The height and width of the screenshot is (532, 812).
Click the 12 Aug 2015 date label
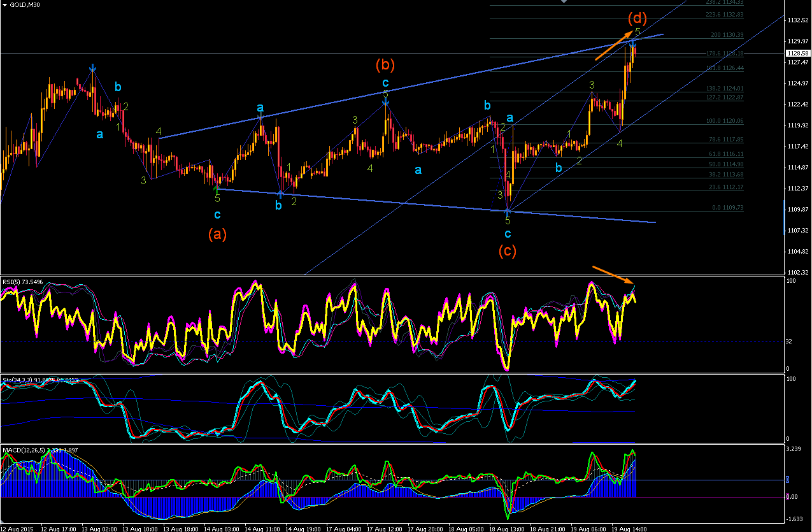[18, 528]
